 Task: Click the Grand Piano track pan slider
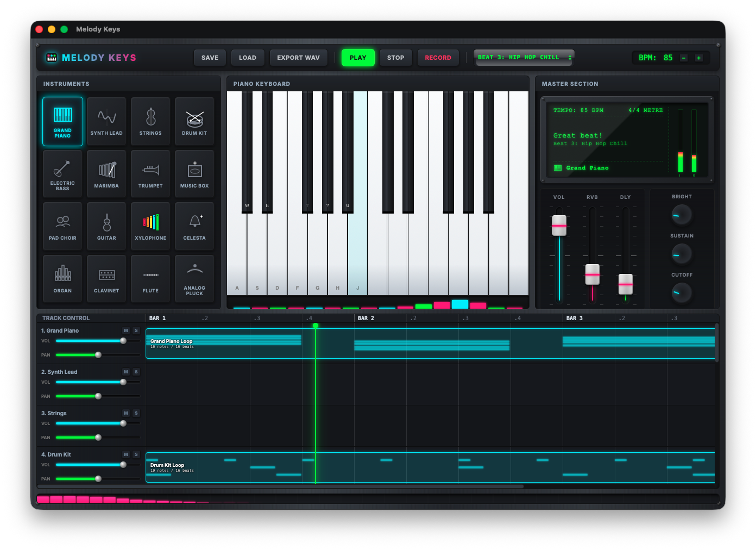point(98,355)
